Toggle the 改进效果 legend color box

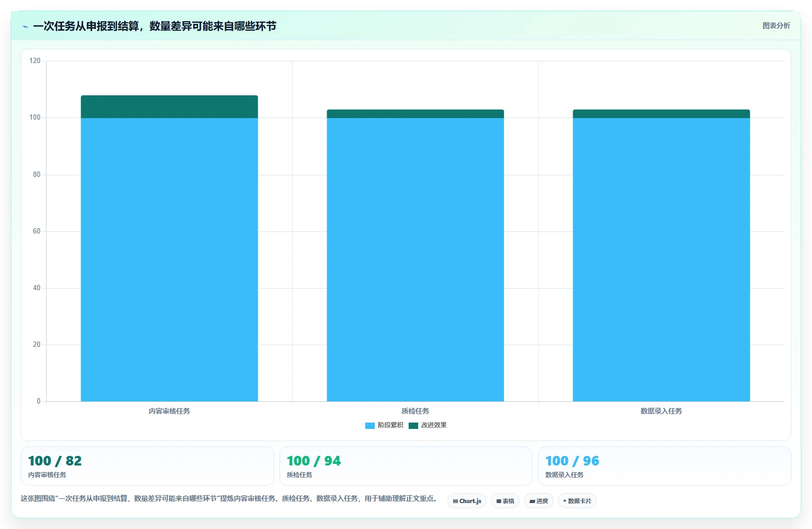pyautogui.click(x=413, y=425)
